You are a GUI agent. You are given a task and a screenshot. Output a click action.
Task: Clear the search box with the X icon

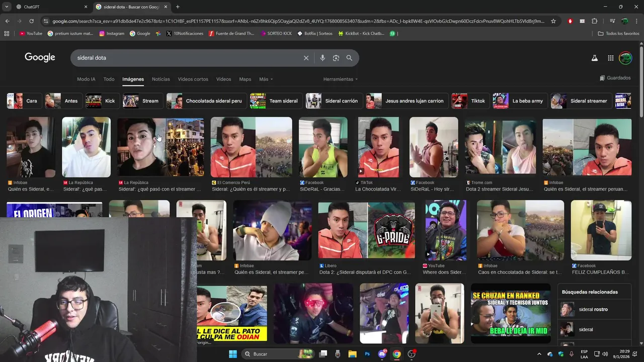pyautogui.click(x=306, y=58)
